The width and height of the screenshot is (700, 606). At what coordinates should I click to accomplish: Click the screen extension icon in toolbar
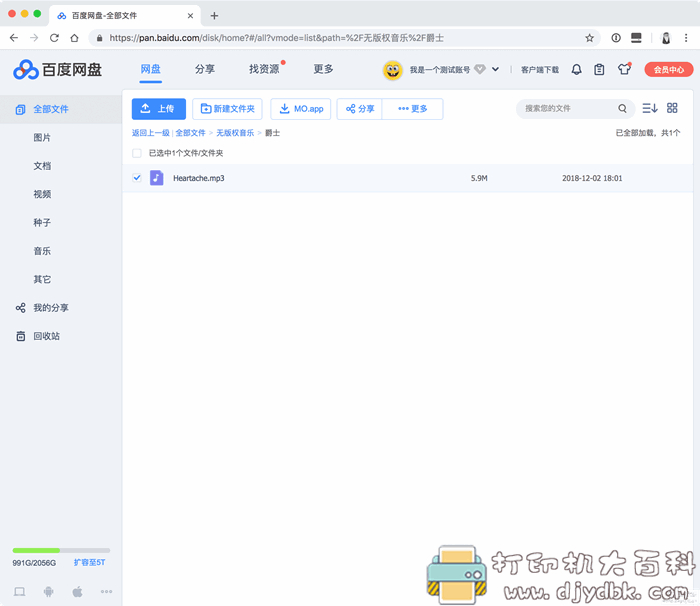(x=636, y=38)
